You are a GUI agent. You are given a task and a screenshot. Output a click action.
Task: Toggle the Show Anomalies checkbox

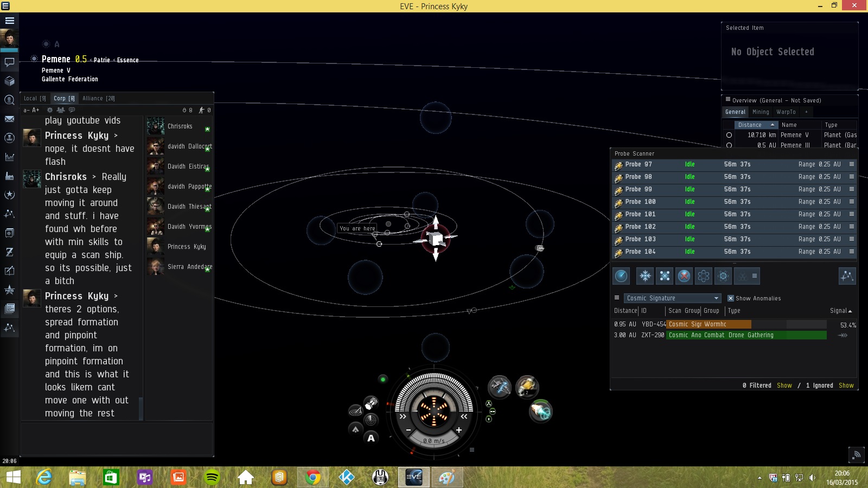[x=731, y=298]
